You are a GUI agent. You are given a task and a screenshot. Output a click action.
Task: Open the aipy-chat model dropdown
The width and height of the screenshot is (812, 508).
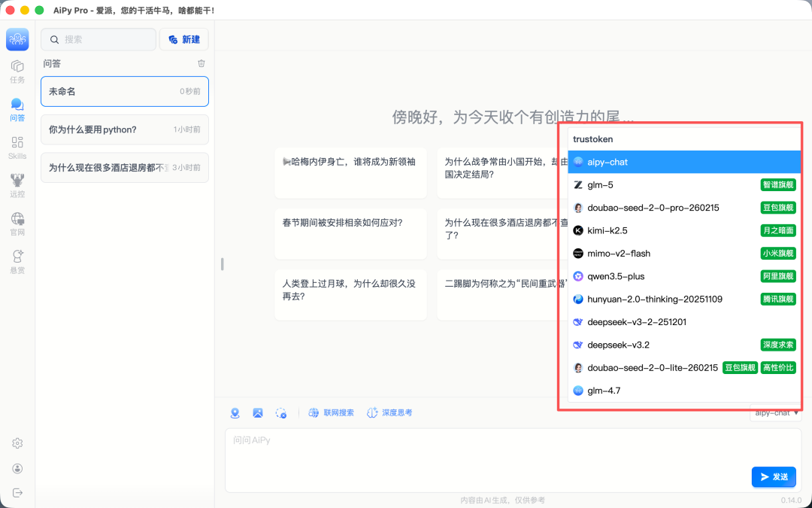[x=776, y=413]
